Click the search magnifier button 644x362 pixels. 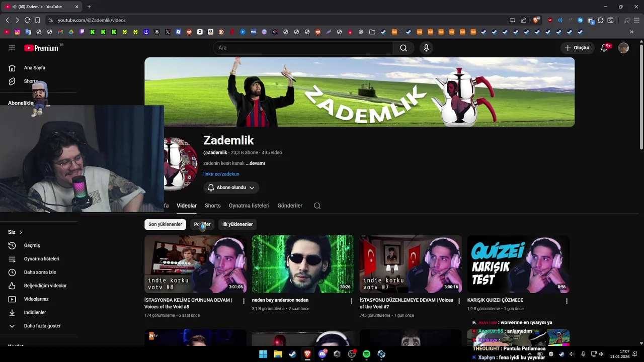[x=404, y=48]
